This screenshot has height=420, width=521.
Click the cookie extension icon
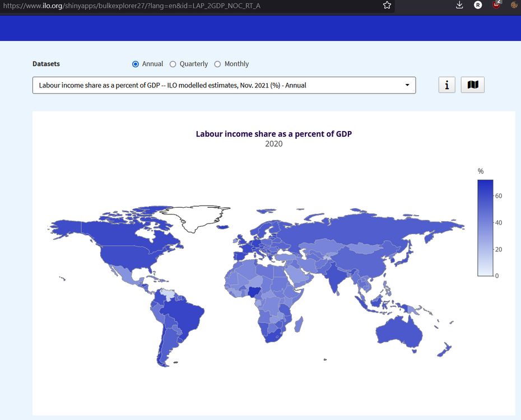pos(514,5)
